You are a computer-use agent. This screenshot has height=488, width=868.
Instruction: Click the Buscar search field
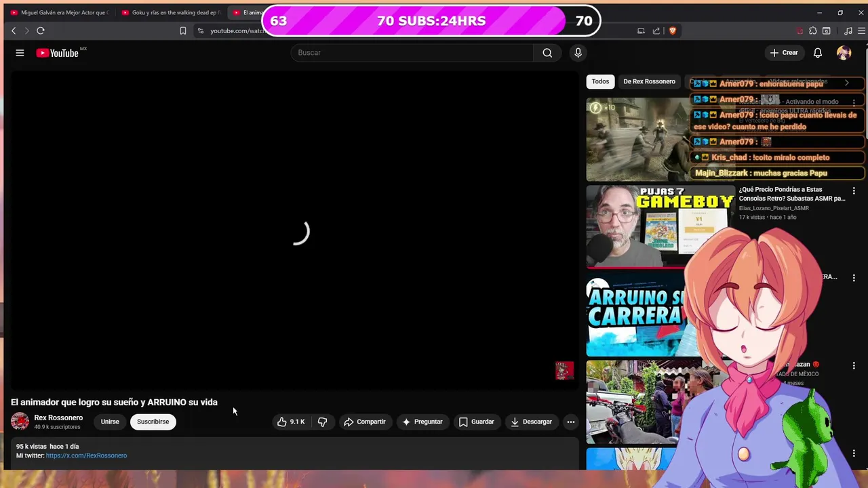coord(412,53)
